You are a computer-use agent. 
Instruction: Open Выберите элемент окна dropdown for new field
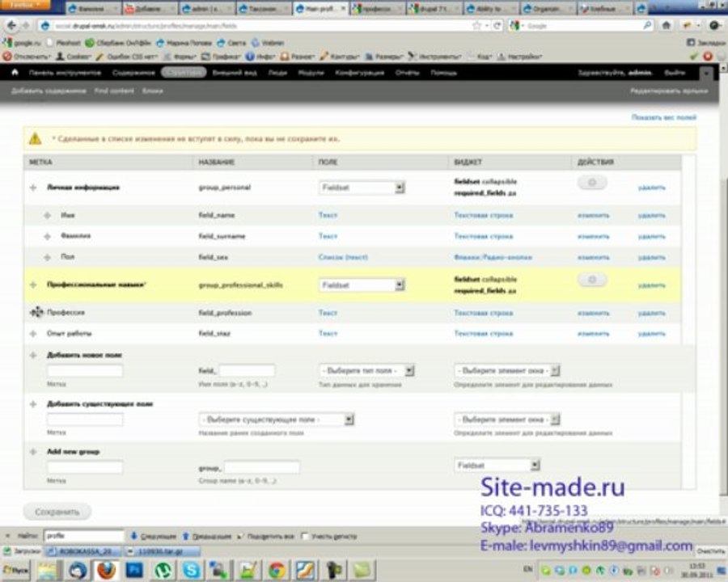pos(507,370)
